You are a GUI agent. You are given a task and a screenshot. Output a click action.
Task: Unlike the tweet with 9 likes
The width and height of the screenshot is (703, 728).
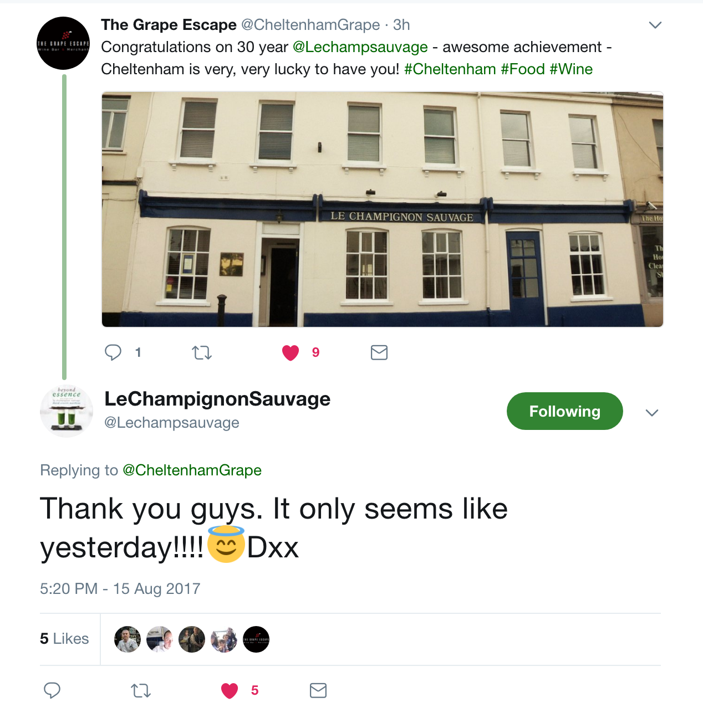pos(291,352)
